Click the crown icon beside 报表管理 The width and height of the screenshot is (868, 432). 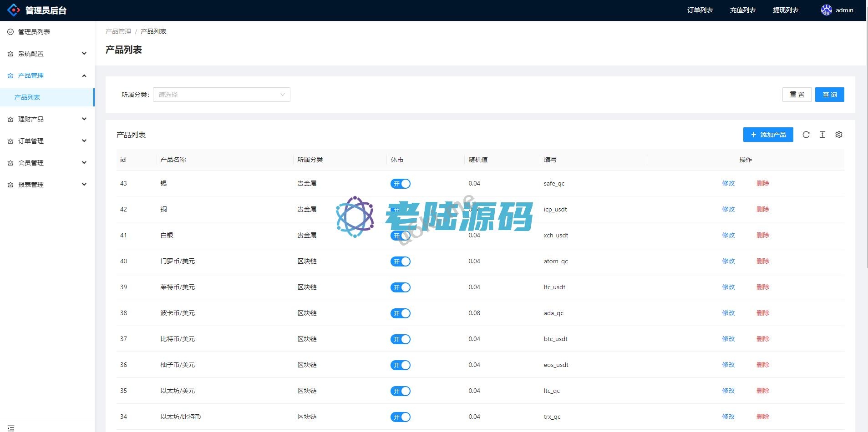[x=10, y=185]
